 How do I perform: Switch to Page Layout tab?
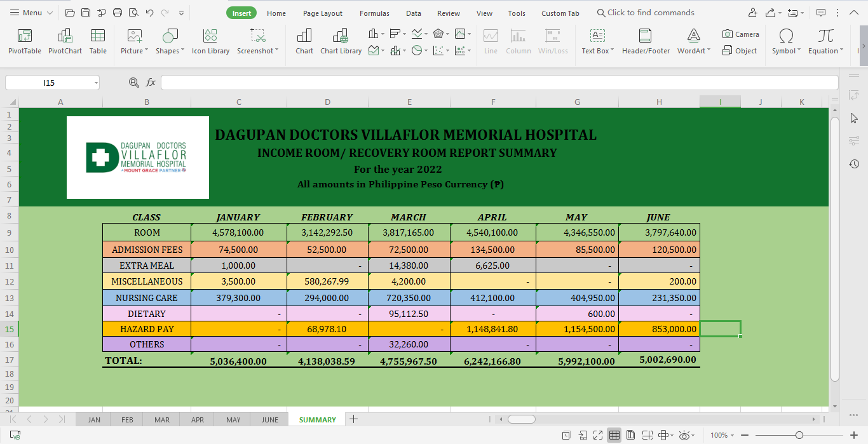pos(323,13)
